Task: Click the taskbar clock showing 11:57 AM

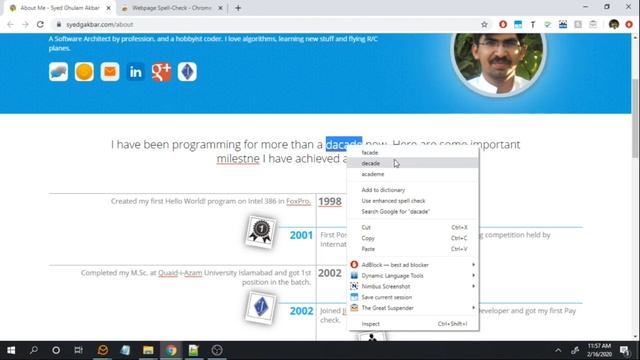Action: (x=599, y=350)
